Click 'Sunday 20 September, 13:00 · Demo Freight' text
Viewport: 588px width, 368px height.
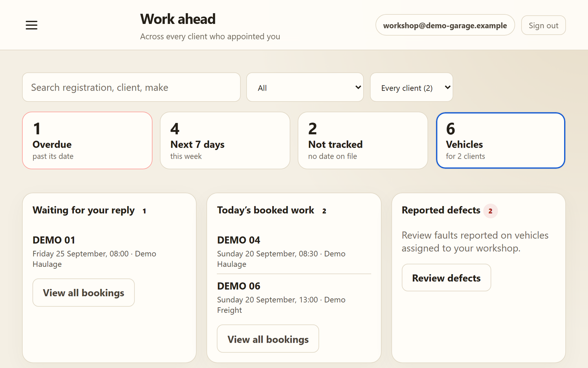[281, 305]
